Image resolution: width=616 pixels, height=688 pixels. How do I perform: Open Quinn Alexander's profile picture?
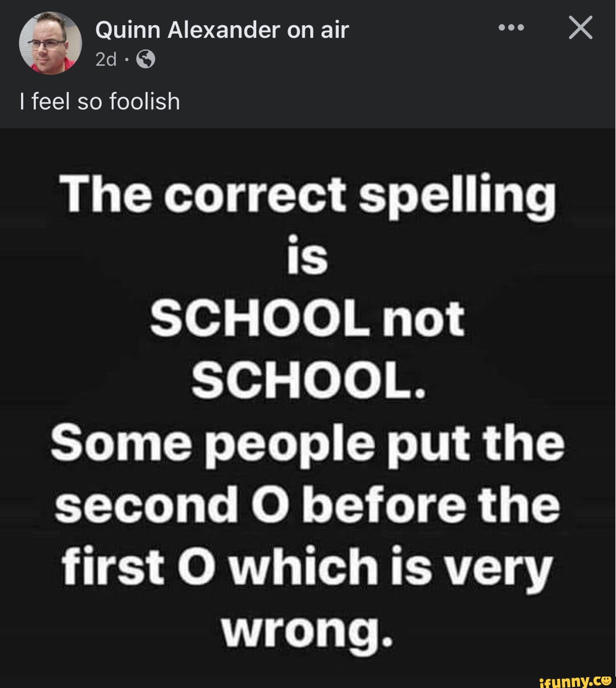click(x=50, y=43)
